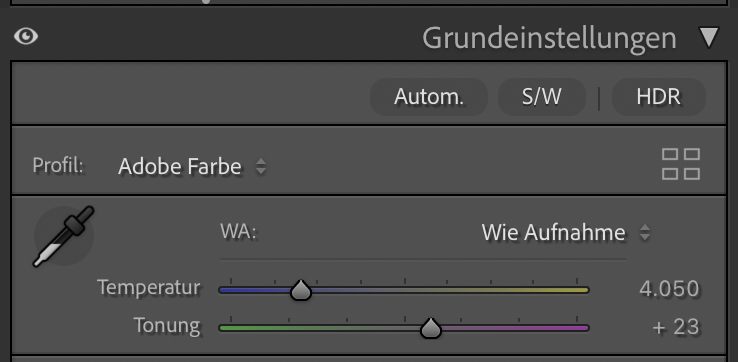738x362 pixels.
Task: Click the arrows beside Wie Aufnahme
Action: coord(645,233)
